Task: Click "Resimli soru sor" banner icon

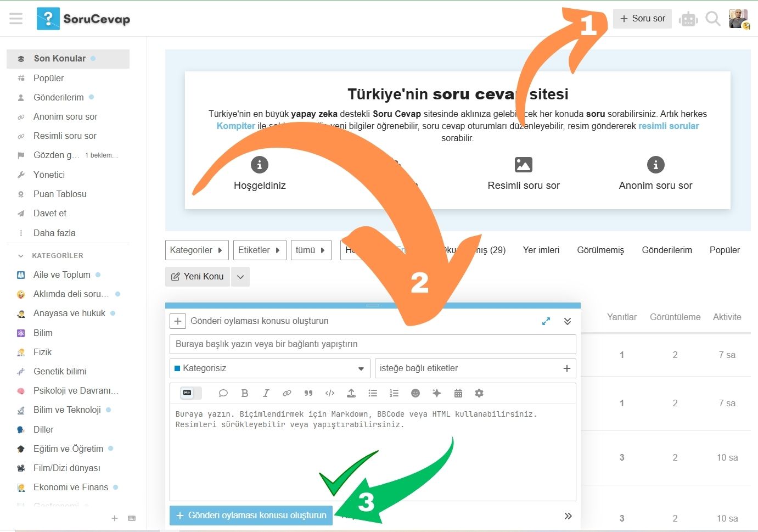Action: point(524,165)
